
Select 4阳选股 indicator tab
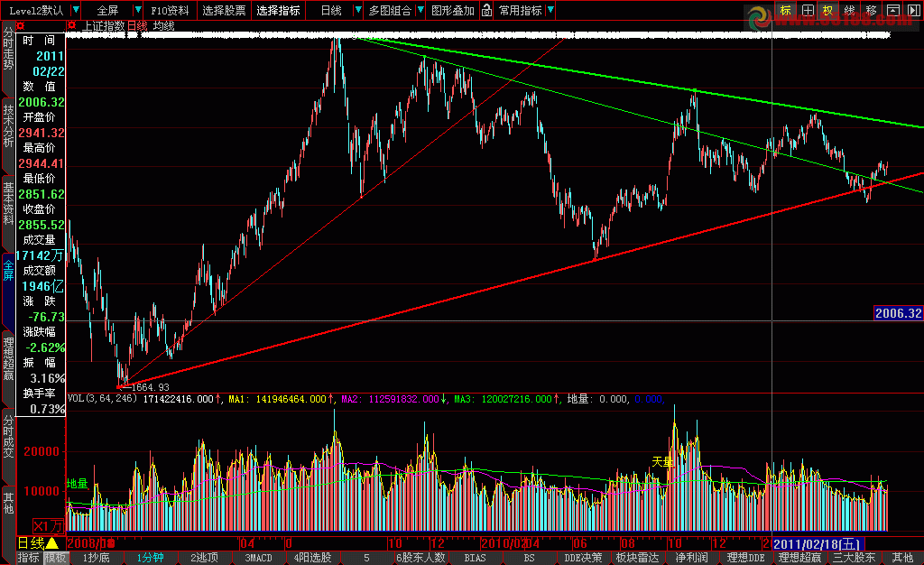tap(313, 558)
